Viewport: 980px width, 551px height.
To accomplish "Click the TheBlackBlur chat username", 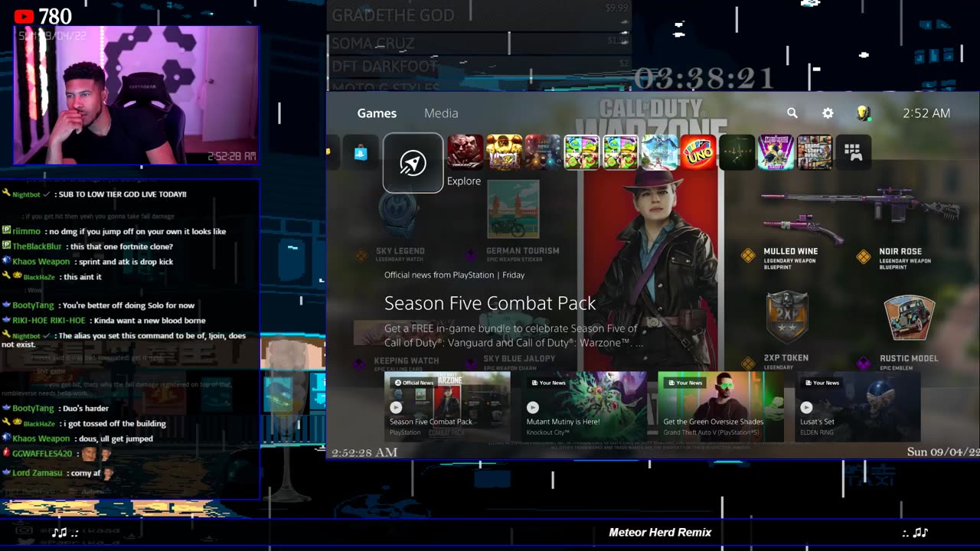I will click(x=37, y=246).
